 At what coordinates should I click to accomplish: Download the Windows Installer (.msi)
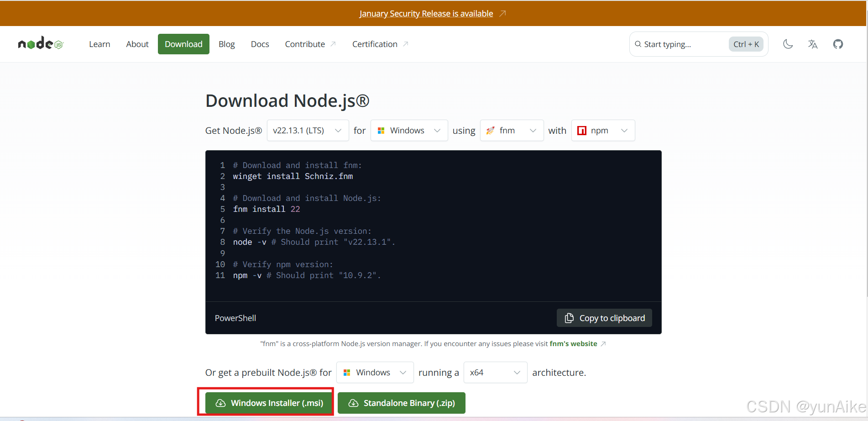pos(269,403)
